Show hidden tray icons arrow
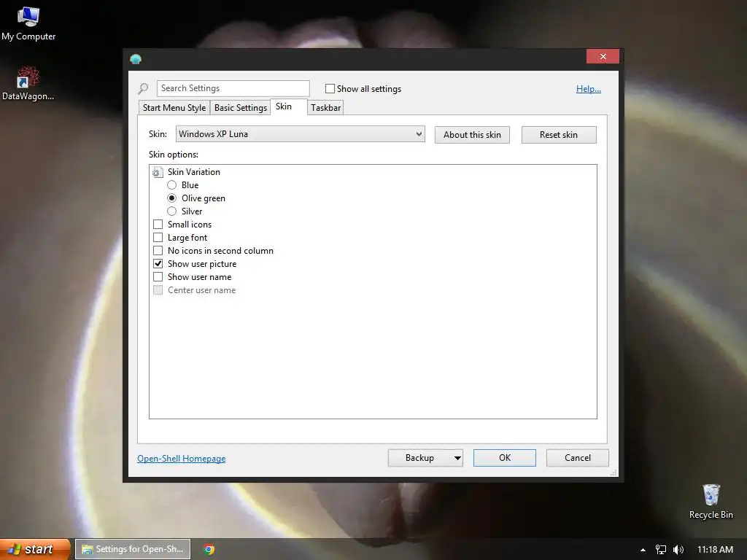Viewport: 747px width, 560px height. click(x=643, y=550)
